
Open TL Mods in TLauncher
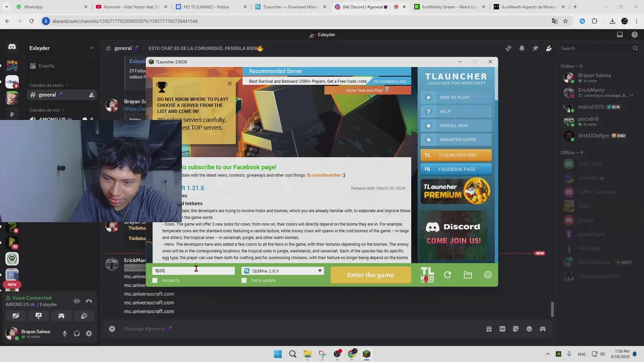[427, 275]
